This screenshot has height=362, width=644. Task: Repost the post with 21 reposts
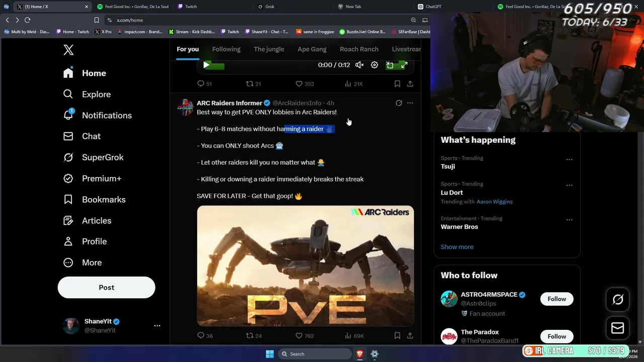(253, 84)
